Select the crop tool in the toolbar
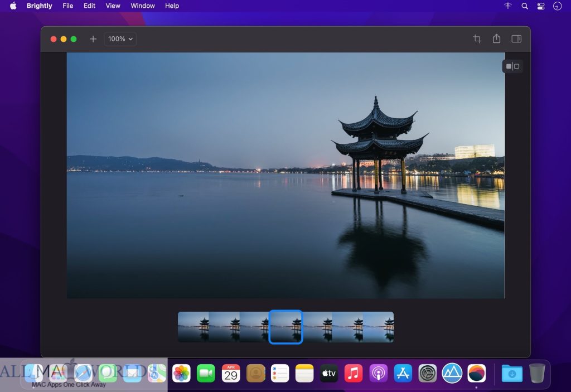The width and height of the screenshot is (571, 392). tap(477, 39)
